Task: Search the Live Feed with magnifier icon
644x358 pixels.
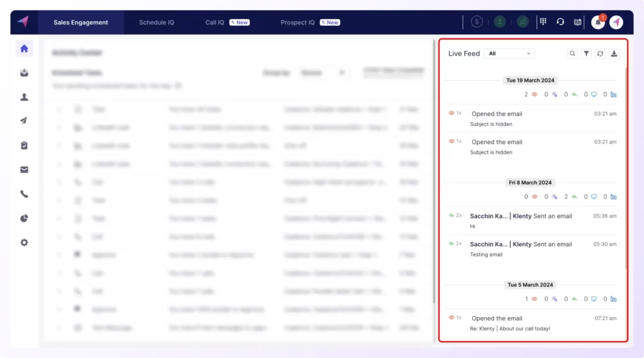Action: (572, 53)
